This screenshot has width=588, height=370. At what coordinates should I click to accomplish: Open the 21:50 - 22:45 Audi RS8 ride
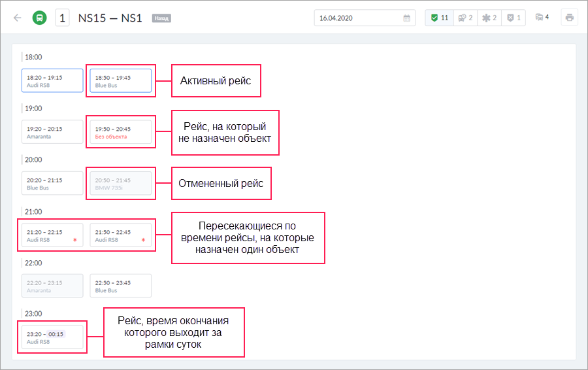[121, 235]
